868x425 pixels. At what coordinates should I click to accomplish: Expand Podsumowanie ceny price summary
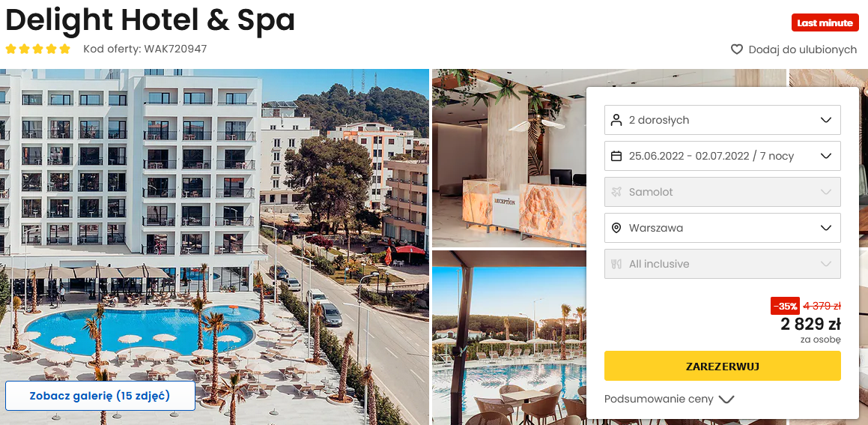pos(669,400)
